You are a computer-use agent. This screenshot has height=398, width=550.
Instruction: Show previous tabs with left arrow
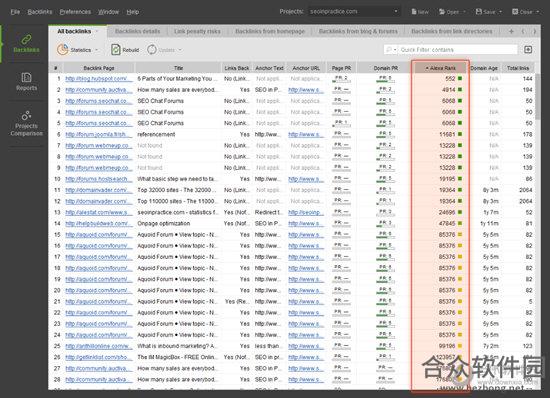[523, 31]
